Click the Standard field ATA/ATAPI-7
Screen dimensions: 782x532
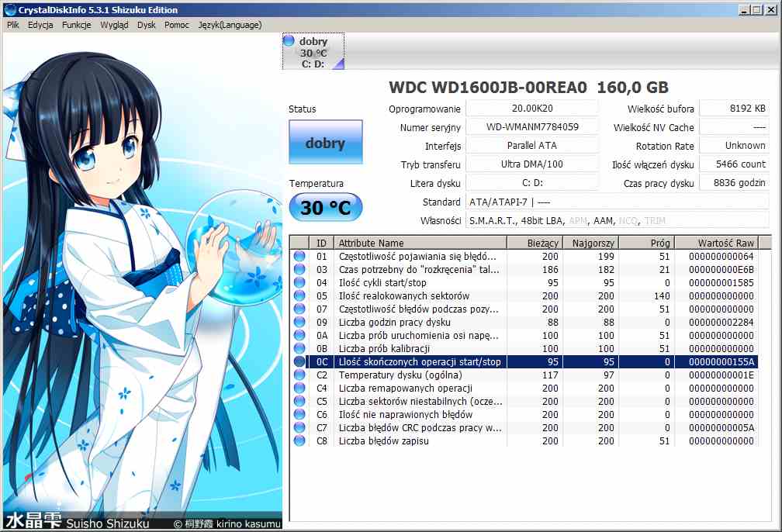(x=618, y=202)
